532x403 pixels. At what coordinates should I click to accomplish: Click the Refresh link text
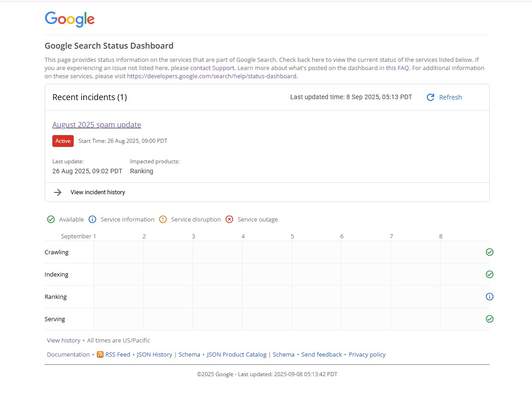pyautogui.click(x=450, y=97)
